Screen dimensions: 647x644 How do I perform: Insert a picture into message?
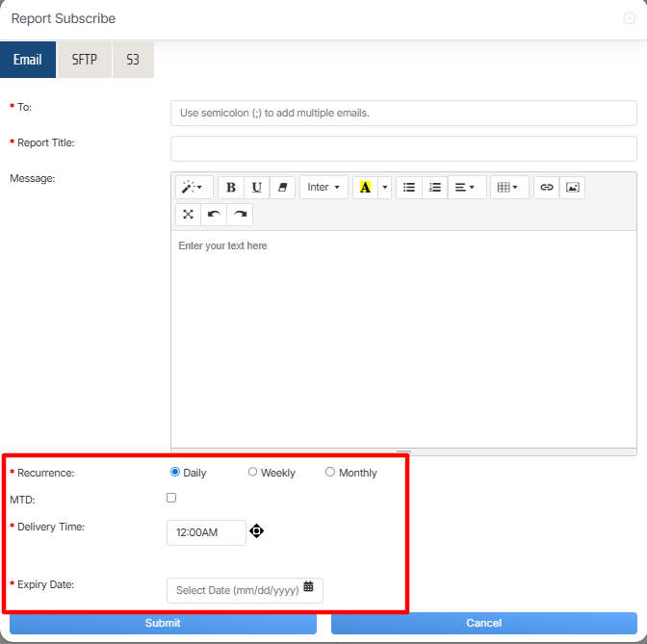pos(572,188)
